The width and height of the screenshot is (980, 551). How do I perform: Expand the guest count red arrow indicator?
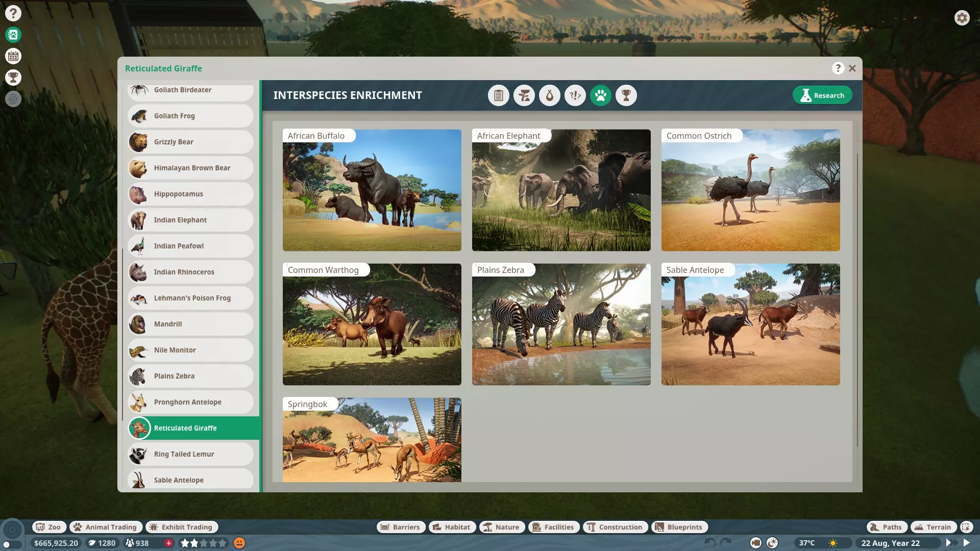click(168, 543)
